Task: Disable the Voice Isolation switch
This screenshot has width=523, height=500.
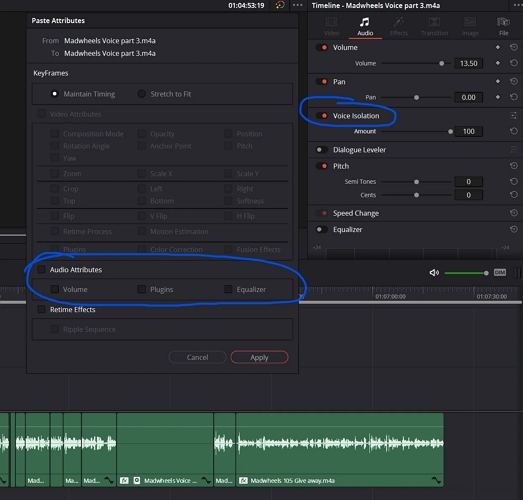Action: [322, 116]
